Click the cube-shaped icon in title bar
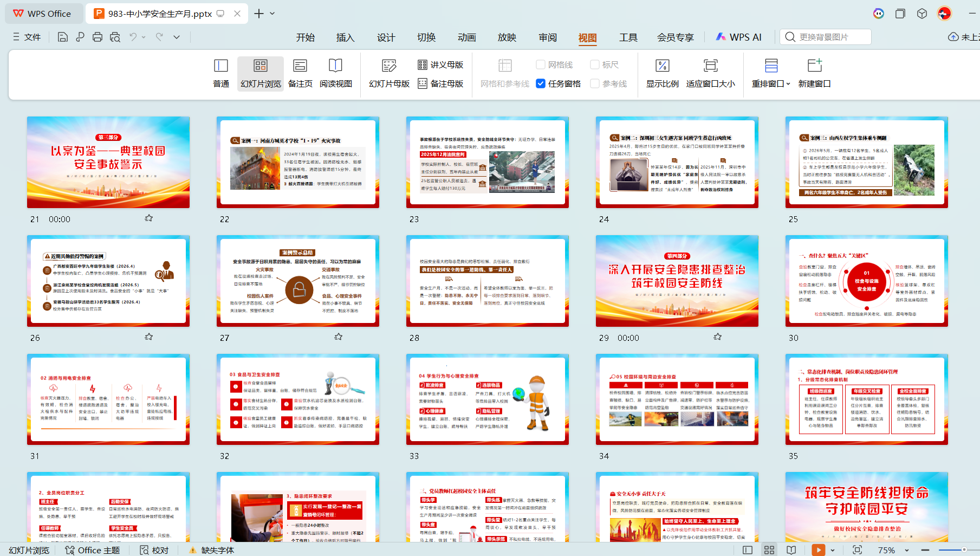 pyautogui.click(x=922, y=14)
